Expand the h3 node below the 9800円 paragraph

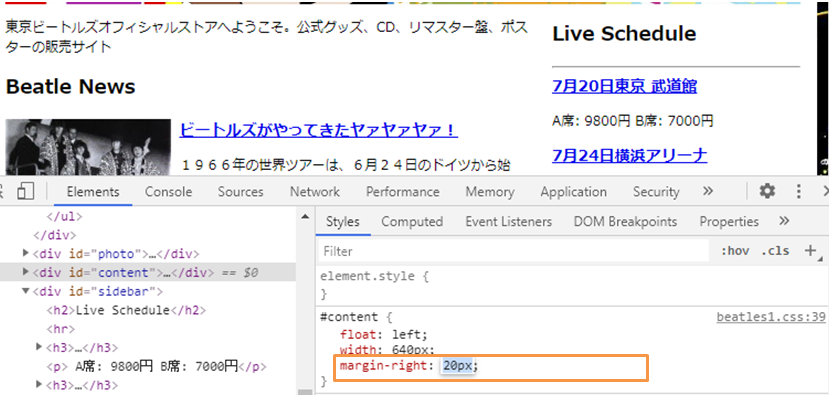[x=39, y=383]
